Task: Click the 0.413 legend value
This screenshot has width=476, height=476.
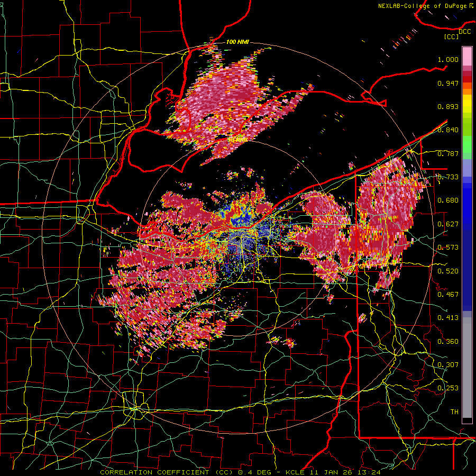Action: tap(448, 318)
